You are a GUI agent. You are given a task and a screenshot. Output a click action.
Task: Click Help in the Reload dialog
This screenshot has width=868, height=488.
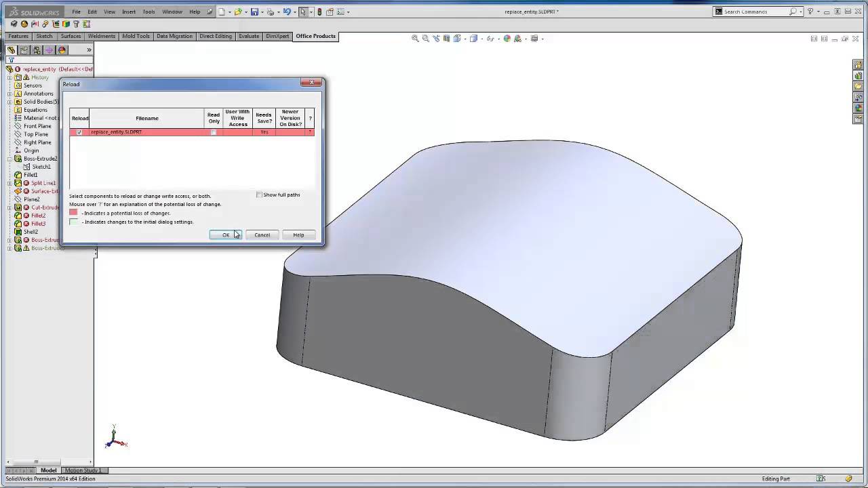(x=298, y=235)
